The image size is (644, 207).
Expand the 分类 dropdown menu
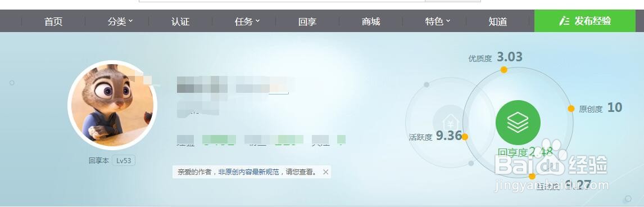[120, 21]
